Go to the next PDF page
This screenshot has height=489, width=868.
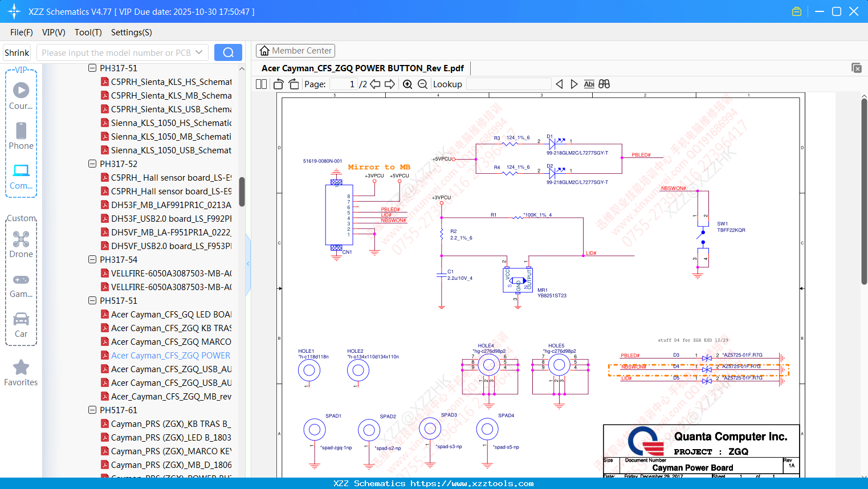coord(390,84)
